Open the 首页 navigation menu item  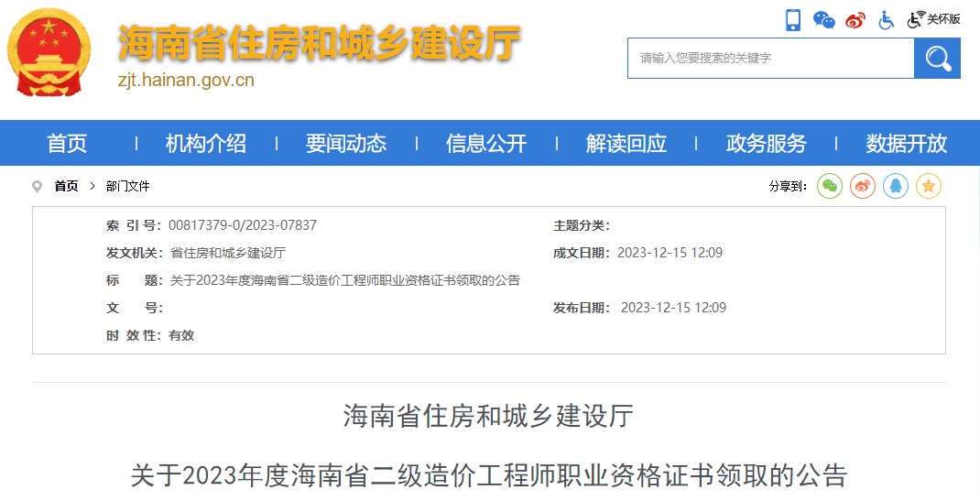[67, 143]
